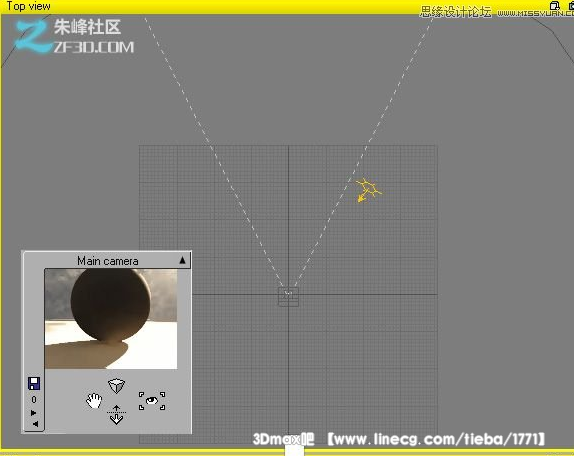Click the yellow sun light object
This screenshot has width=574, height=456.
(368, 190)
